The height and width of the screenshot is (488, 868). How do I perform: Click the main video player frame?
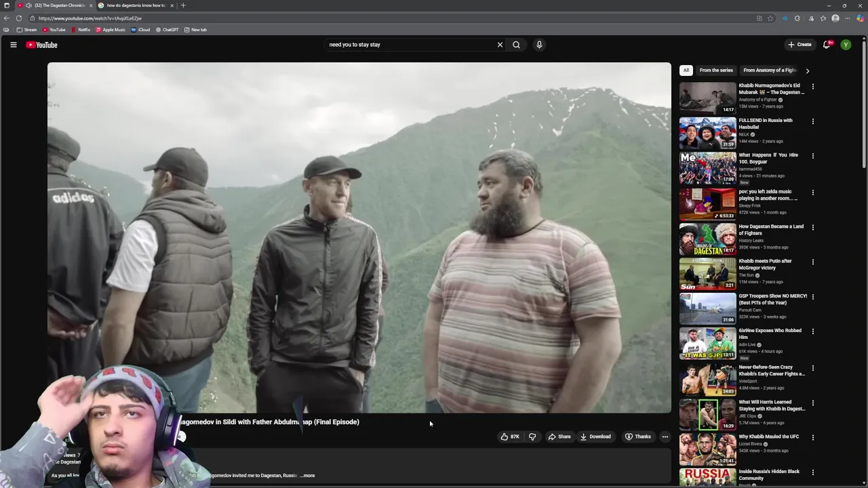[x=359, y=237]
